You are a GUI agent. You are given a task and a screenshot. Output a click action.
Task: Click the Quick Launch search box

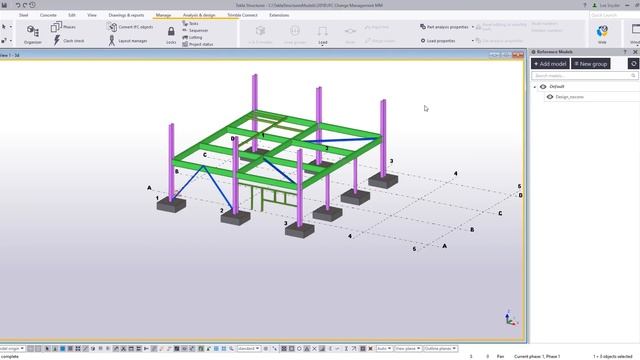[x=614, y=15]
